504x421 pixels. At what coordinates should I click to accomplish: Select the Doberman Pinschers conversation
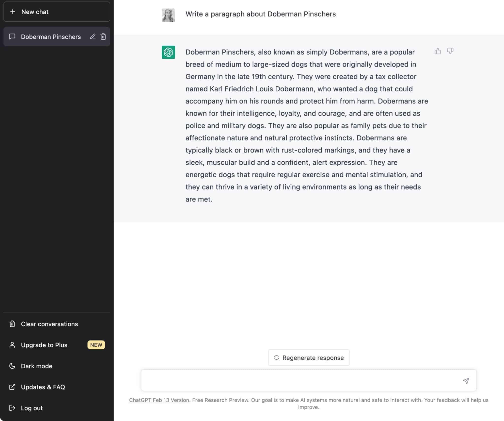click(51, 37)
